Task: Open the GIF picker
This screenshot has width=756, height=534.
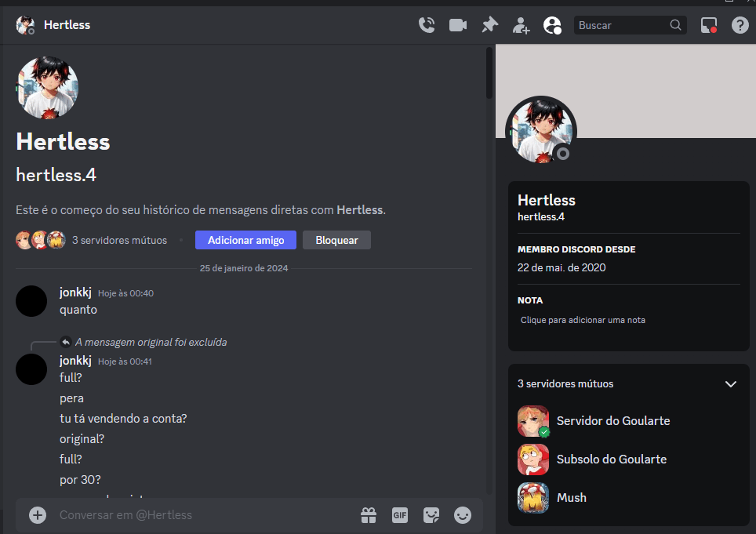Action: coord(400,515)
